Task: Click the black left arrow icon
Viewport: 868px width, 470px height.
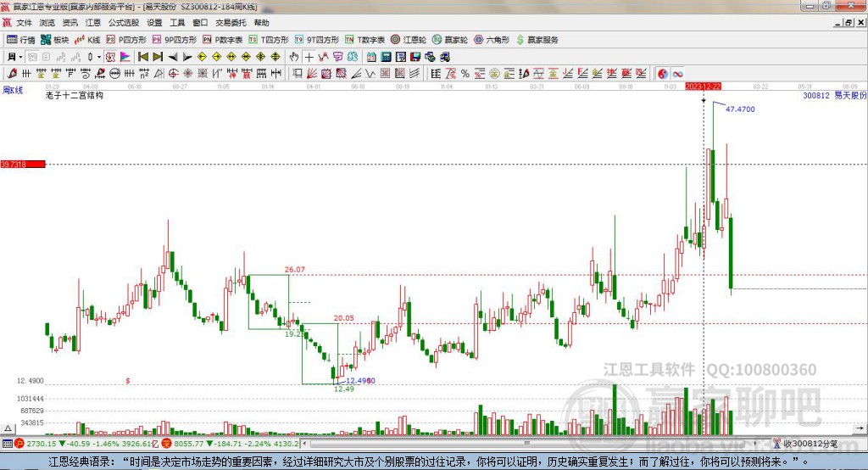Action: click(173, 57)
